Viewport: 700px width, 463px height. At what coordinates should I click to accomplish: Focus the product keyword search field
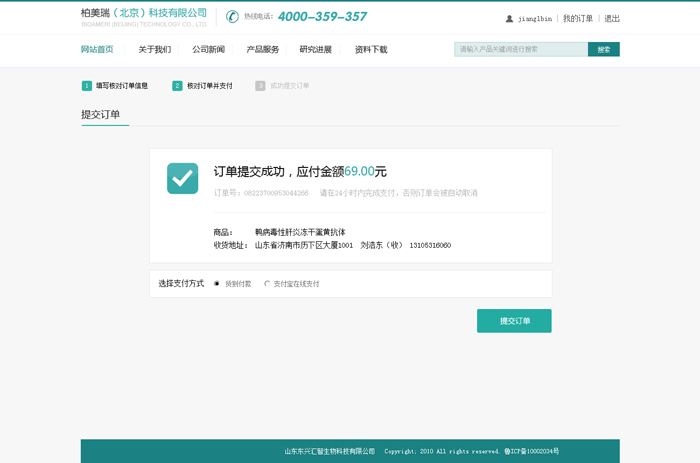click(520, 49)
